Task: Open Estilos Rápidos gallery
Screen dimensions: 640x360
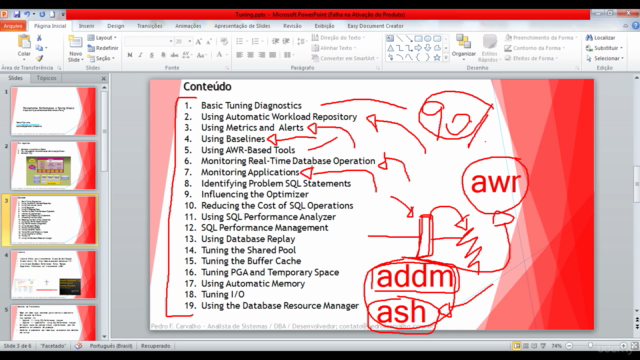Action: pos(489,48)
